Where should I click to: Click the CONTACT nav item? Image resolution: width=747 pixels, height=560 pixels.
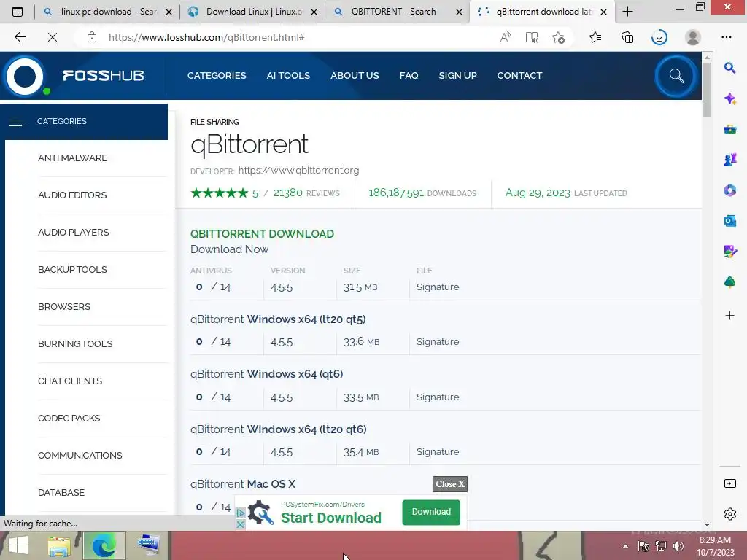click(519, 75)
